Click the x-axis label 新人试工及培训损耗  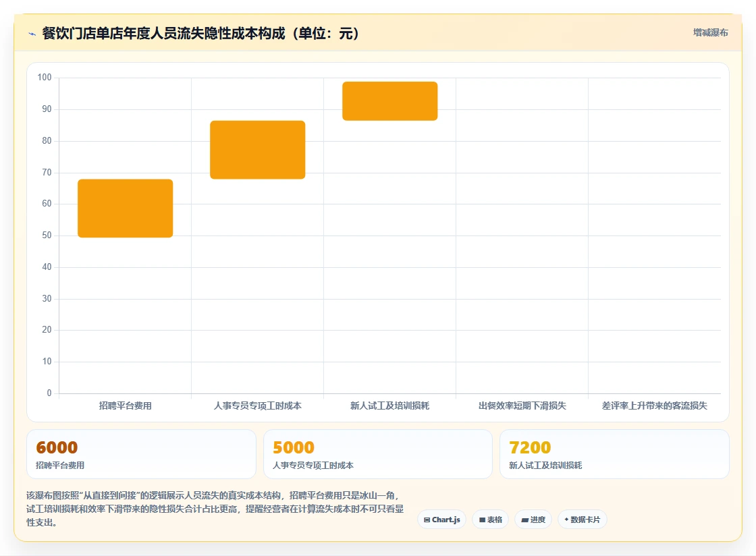389,406
